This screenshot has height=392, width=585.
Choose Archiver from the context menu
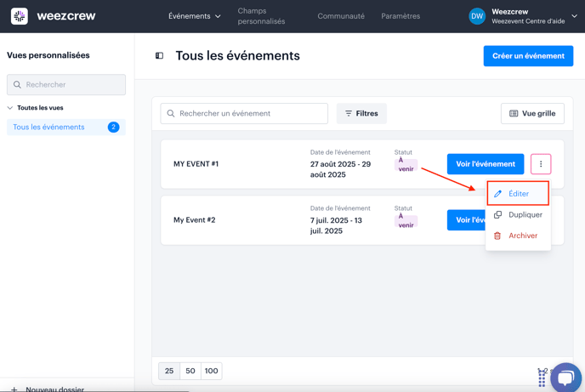point(518,236)
